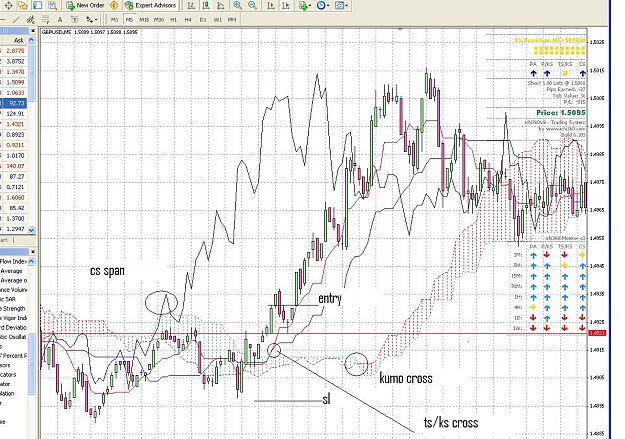Click the zoom in magnifier icon
The height and width of the screenshot is (439, 625).
[238, 6]
